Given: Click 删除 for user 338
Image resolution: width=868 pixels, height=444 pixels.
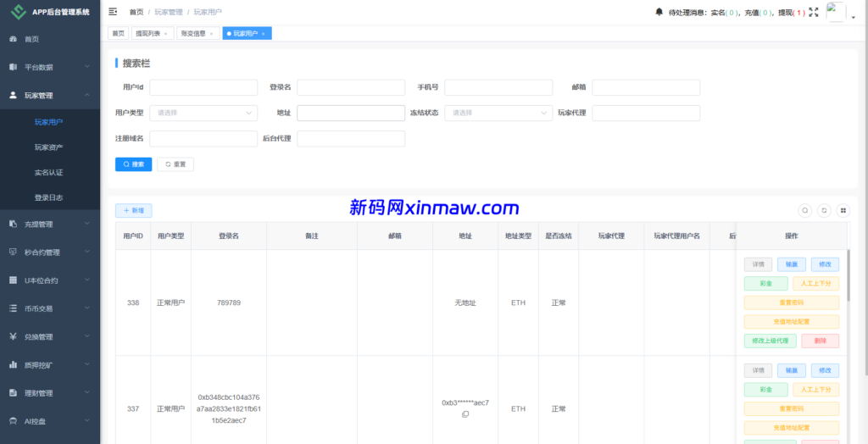Looking at the screenshot, I should click(821, 341).
